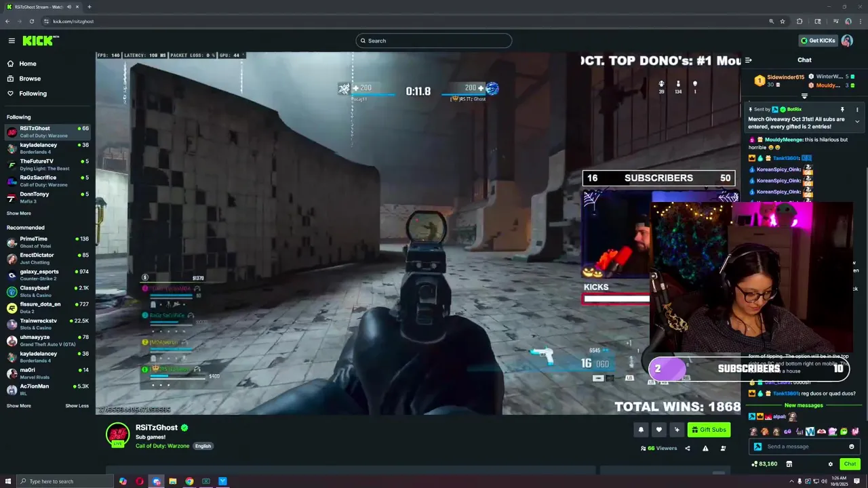Select the green frog emote
This screenshot has width=868, height=488.
(x=844, y=432)
